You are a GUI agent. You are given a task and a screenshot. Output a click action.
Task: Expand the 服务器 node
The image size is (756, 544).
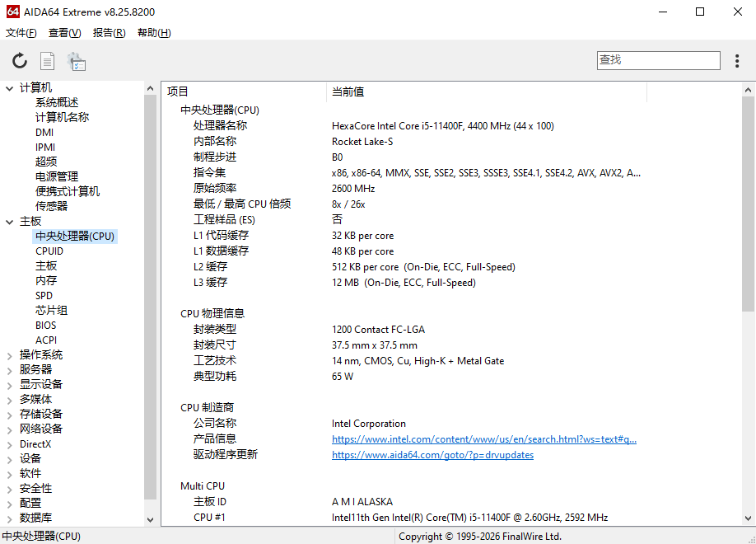(9, 371)
